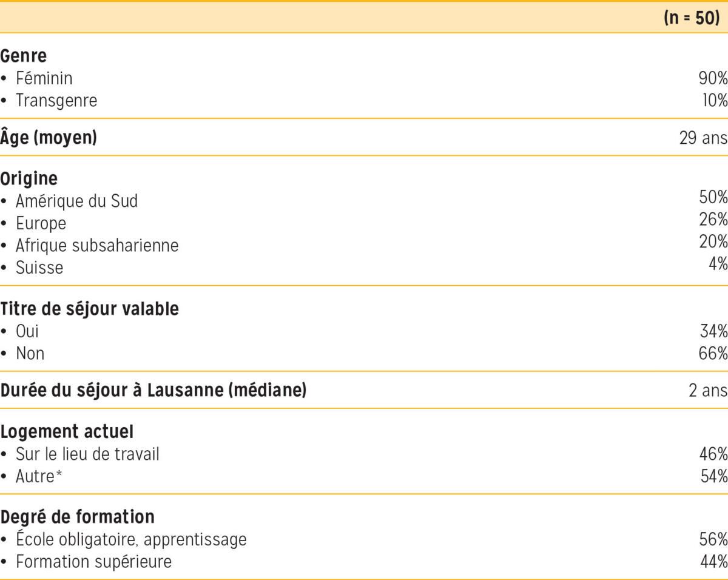Viewport: 728px width, 580px height.
Task: Click the "Formation supérieure" row label
Action: tap(93, 562)
